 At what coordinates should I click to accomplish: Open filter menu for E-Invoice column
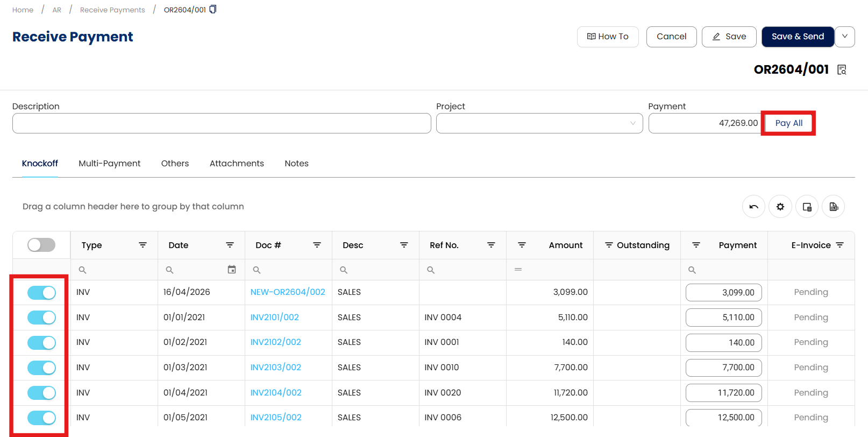840,245
